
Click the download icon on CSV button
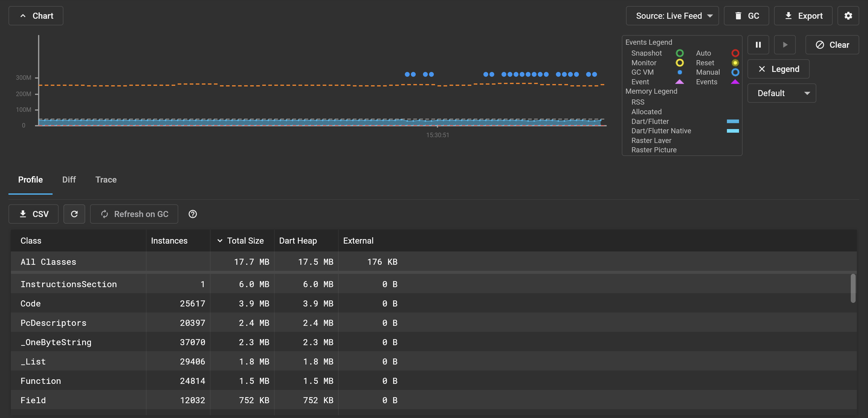pos(23,214)
